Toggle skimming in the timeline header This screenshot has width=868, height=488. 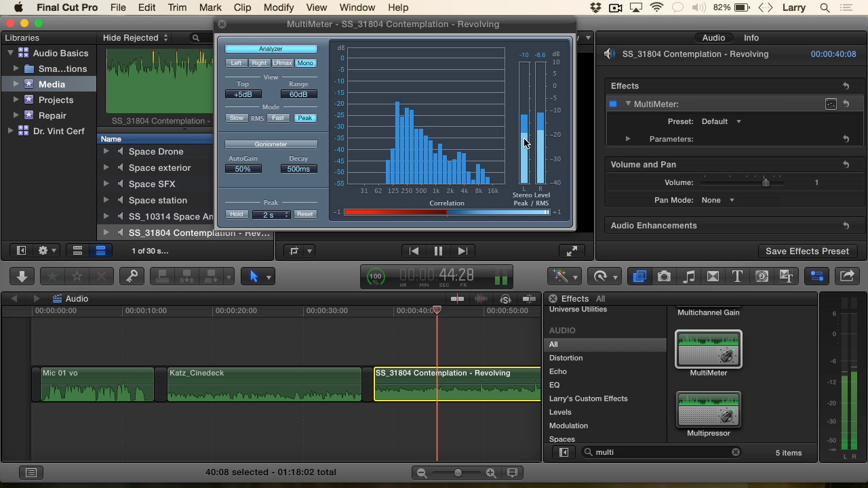click(x=458, y=299)
